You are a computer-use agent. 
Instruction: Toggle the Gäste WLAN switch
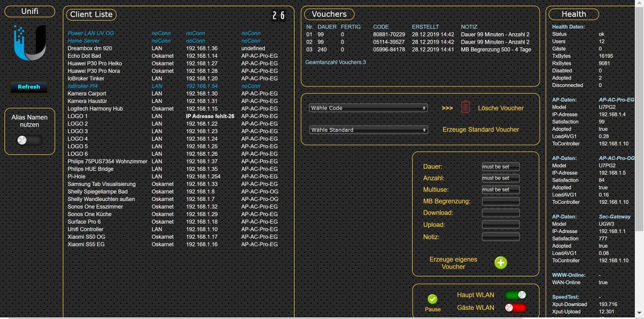(515, 308)
